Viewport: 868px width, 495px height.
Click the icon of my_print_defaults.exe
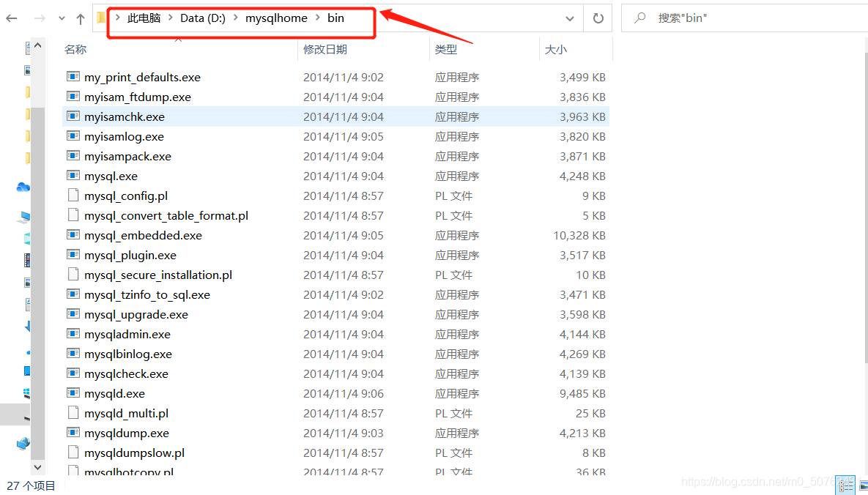(73, 76)
